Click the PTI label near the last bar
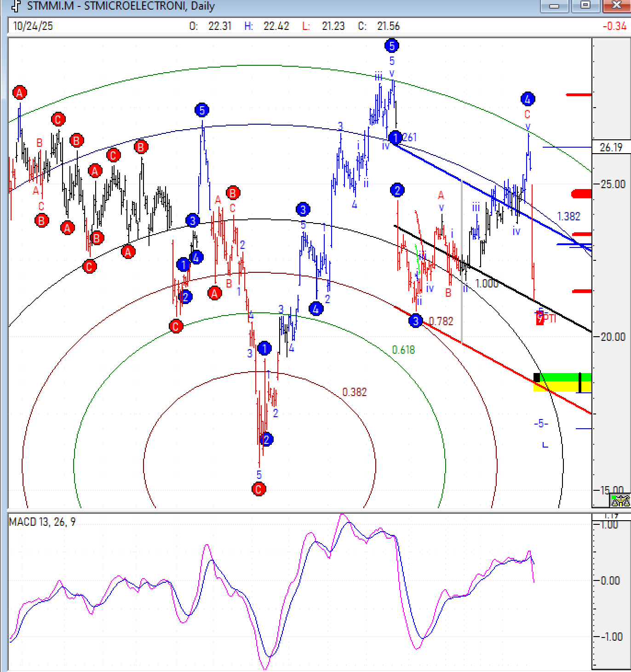The image size is (631, 672). (x=550, y=318)
